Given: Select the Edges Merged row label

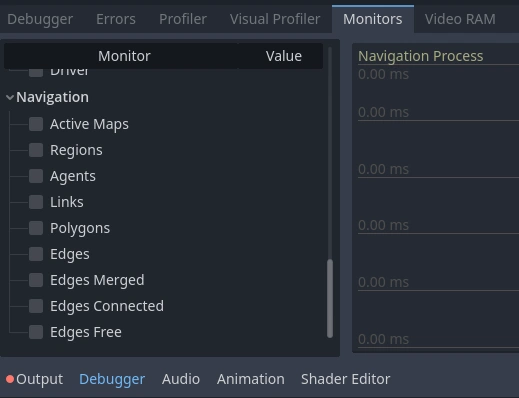Looking at the screenshot, I should 97,280.
